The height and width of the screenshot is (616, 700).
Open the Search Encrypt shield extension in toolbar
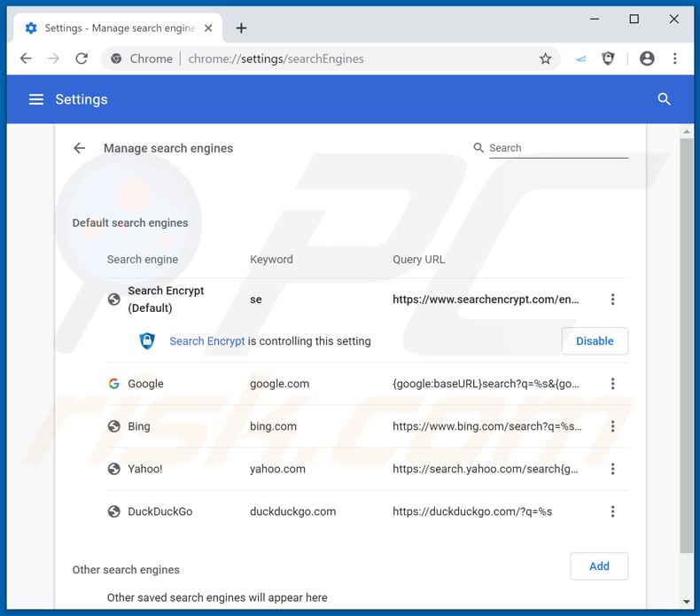[608, 58]
